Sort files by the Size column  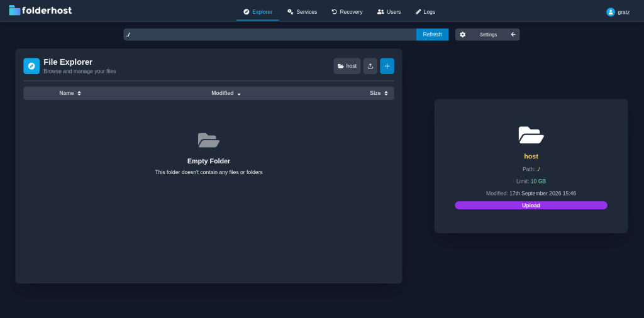coord(379,93)
